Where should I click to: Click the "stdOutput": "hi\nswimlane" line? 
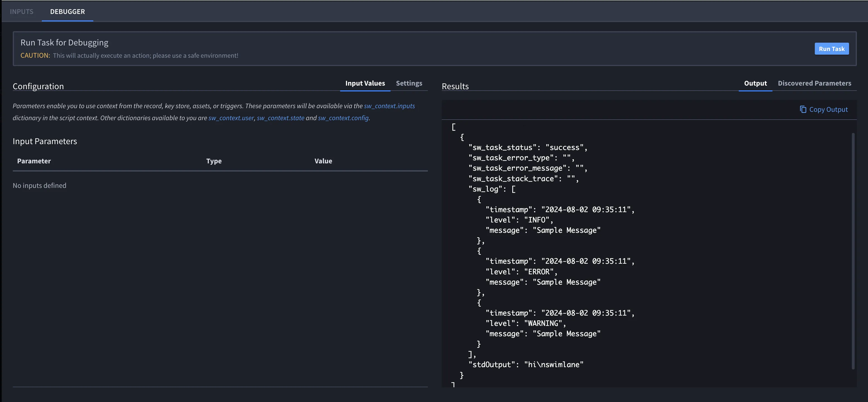pyautogui.click(x=526, y=365)
